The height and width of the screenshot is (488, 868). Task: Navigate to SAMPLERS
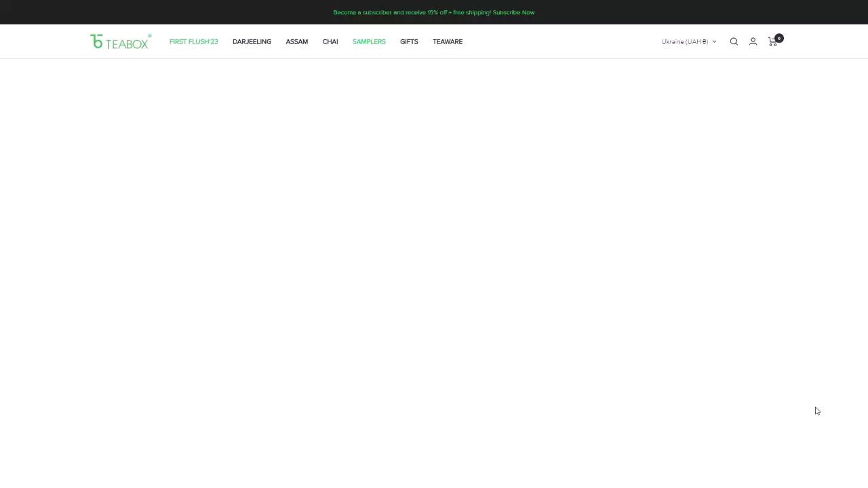[369, 41]
